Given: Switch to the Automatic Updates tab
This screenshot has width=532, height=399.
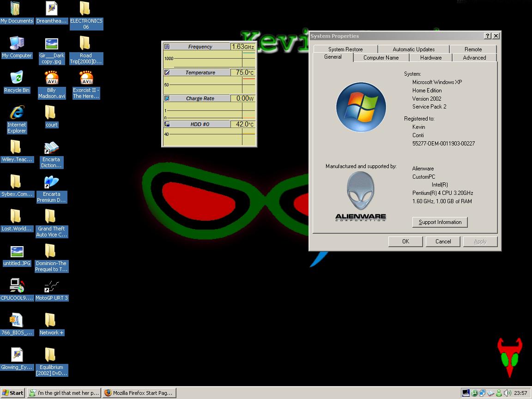Looking at the screenshot, I should coord(414,49).
